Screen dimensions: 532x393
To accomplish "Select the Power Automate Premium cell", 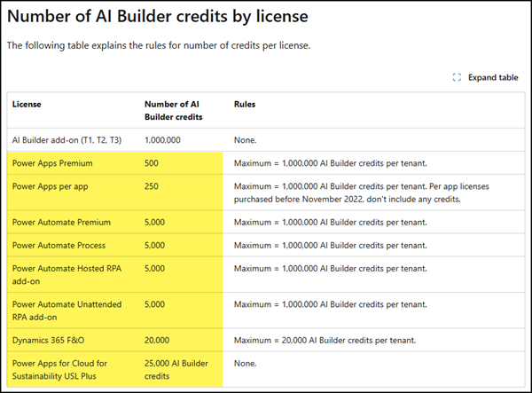I will click(61, 223).
